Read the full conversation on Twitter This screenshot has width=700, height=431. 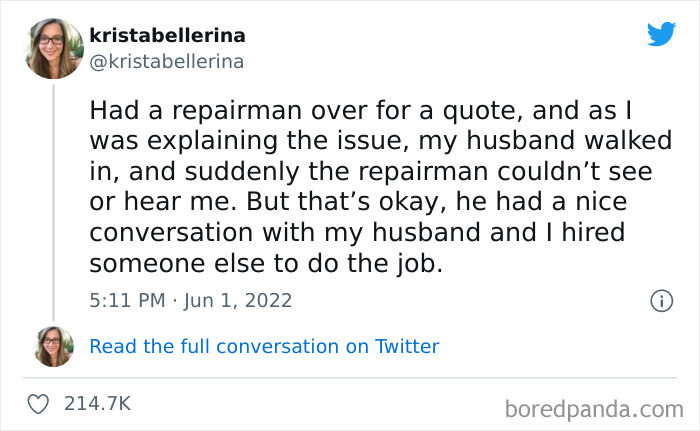[264, 347]
